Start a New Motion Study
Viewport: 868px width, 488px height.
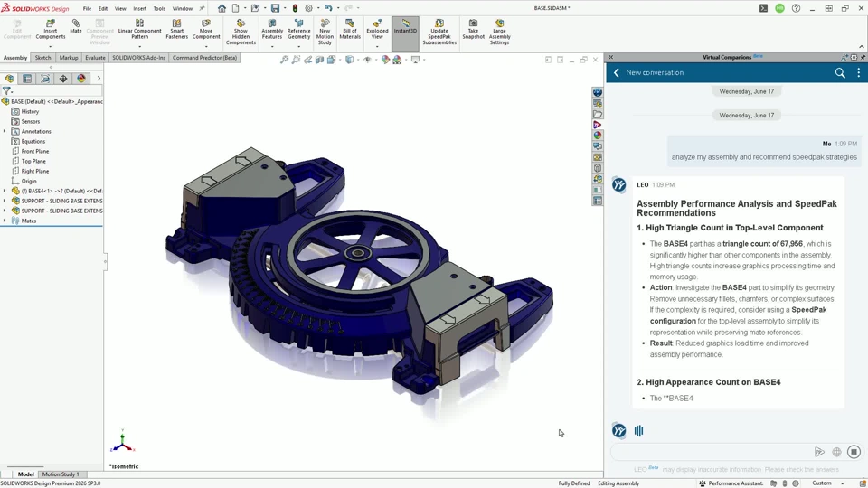coord(325,33)
